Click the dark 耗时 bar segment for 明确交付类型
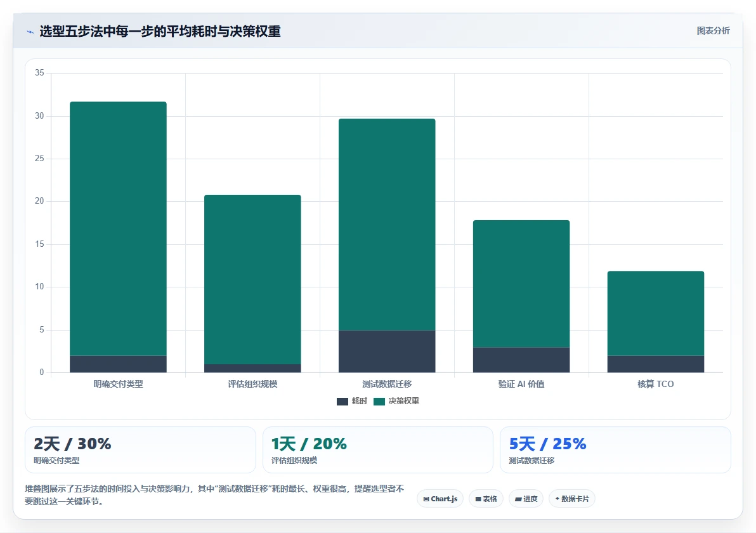This screenshot has width=756, height=533. pyautogui.click(x=118, y=364)
